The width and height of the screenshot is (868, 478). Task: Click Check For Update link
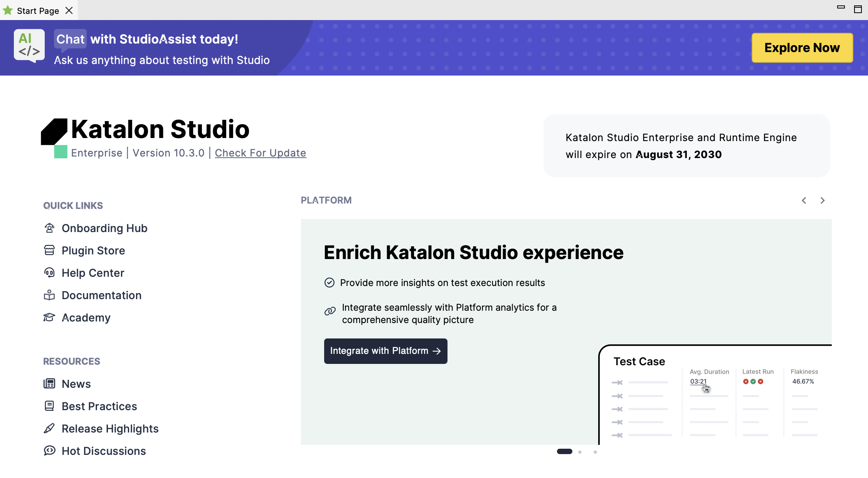pyautogui.click(x=261, y=153)
